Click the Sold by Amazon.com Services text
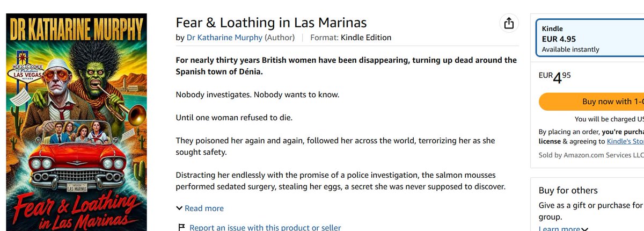This screenshot has height=231, width=644. tap(591, 155)
